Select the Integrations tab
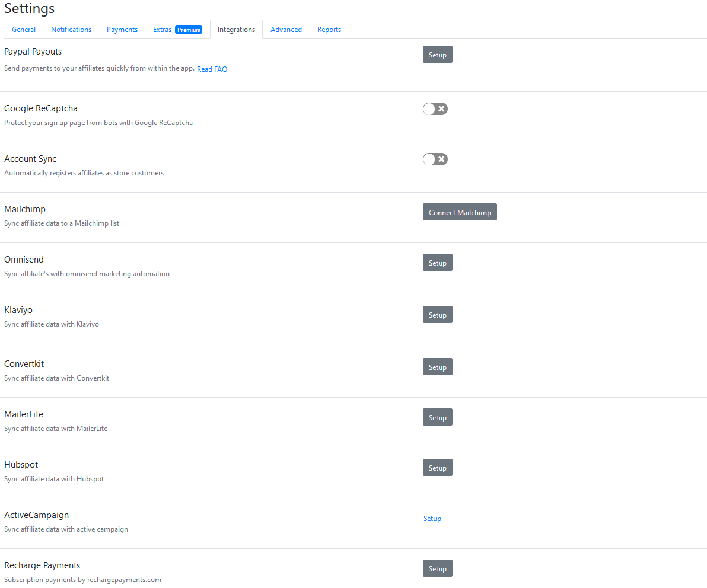Image resolution: width=707 pixels, height=588 pixels. pos(236,30)
